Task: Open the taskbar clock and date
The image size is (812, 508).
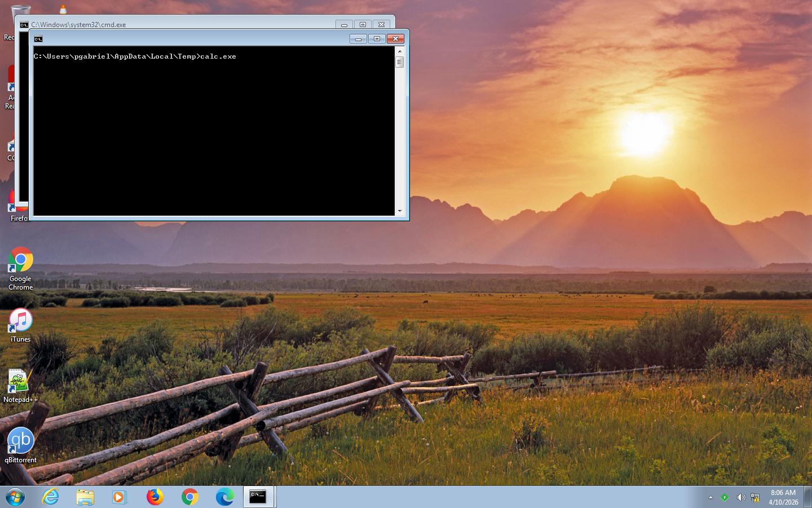Action: click(x=783, y=497)
